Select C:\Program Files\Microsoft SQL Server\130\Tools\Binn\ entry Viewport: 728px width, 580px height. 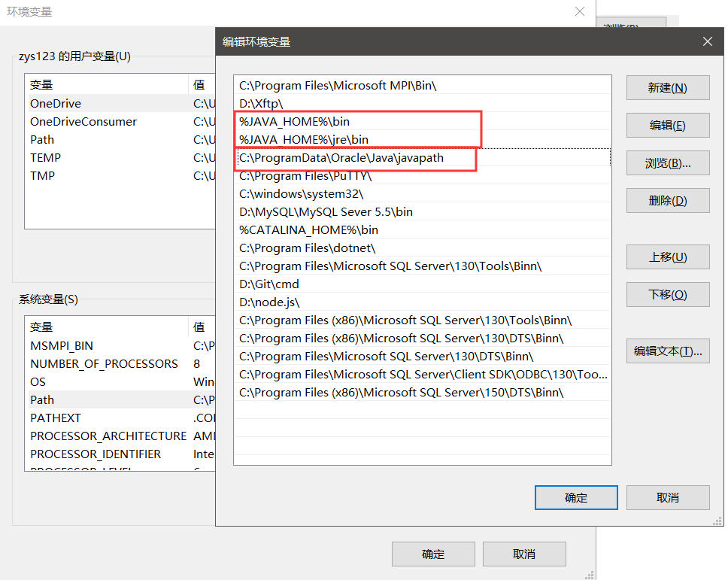coord(423,266)
